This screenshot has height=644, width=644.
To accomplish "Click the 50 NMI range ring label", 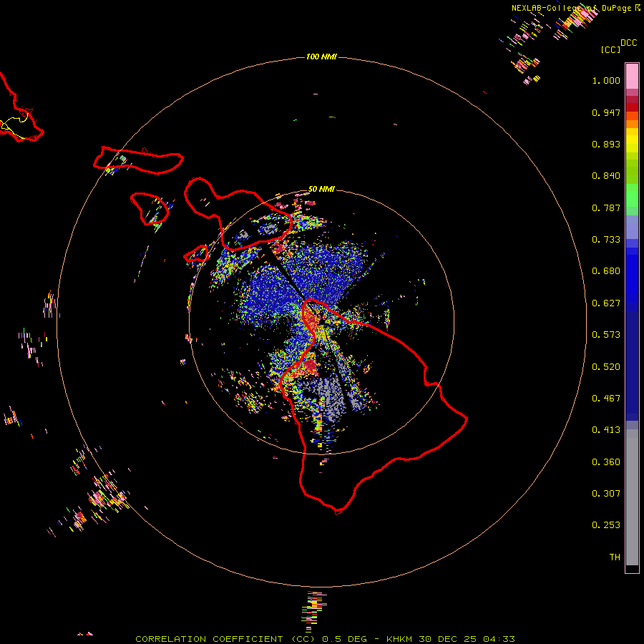I will coord(321,189).
